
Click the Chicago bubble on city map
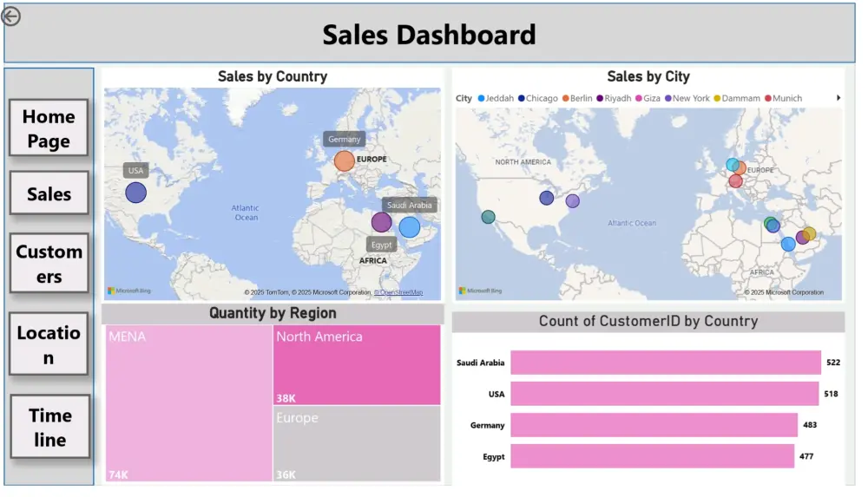click(546, 198)
